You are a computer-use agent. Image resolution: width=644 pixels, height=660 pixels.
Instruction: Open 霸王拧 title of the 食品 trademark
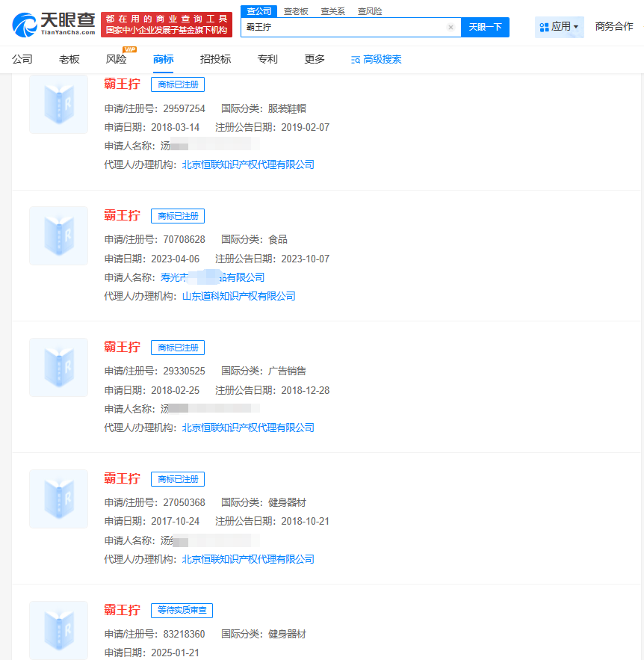(122, 215)
